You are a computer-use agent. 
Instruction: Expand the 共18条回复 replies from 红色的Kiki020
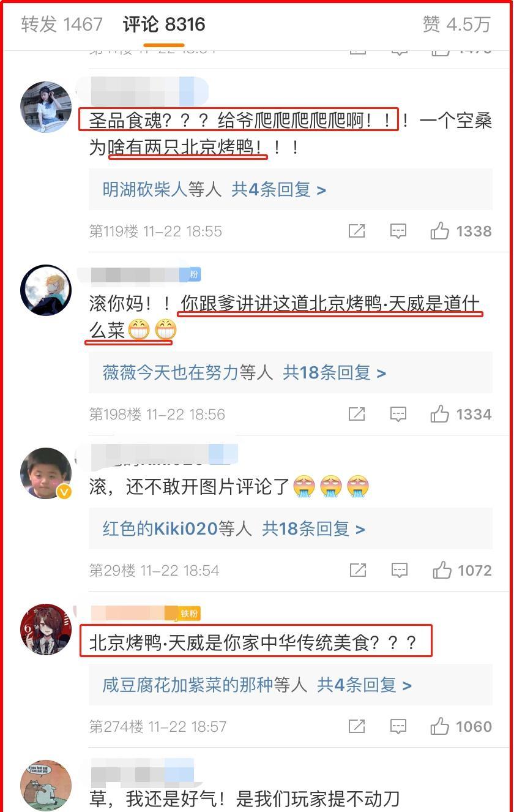(x=314, y=528)
